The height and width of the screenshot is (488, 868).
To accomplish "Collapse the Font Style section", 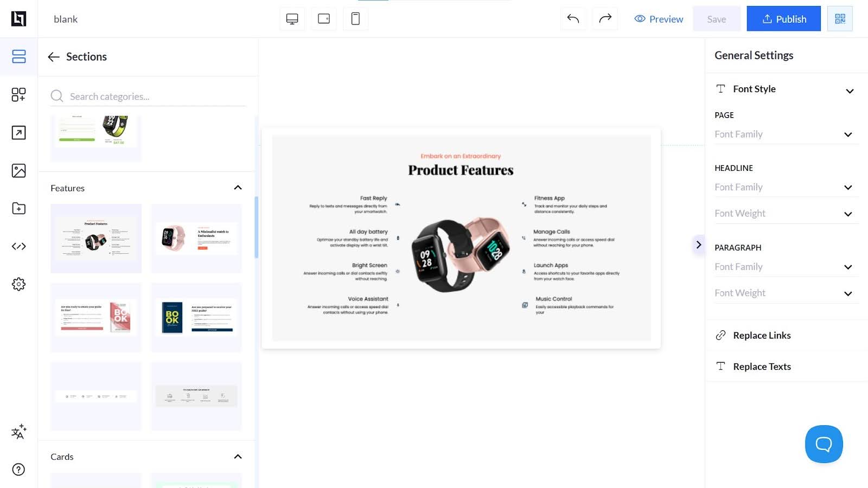I will tap(850, 91).
